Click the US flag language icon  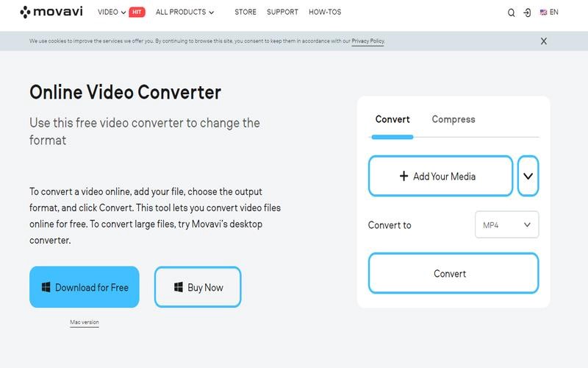tap(543, 13)
